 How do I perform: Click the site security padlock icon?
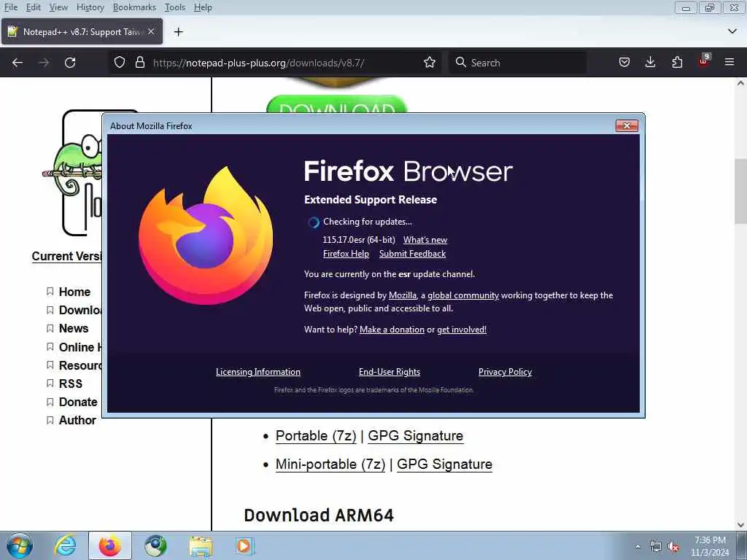coord(139,63)
